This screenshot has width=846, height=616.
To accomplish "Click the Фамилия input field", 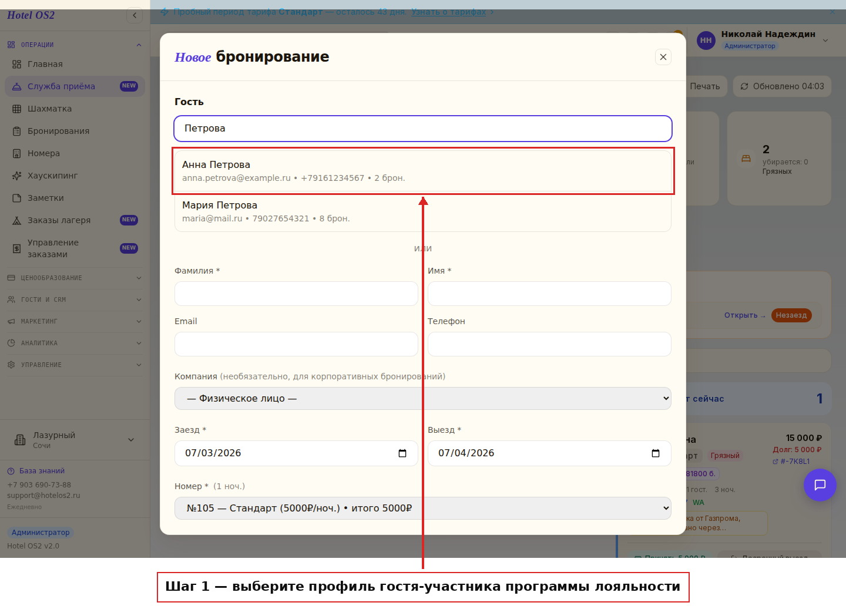I will (296, 294).
